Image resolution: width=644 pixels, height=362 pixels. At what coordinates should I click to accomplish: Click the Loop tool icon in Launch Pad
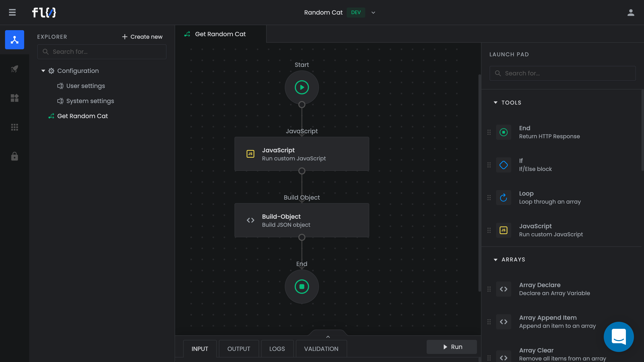503,198
